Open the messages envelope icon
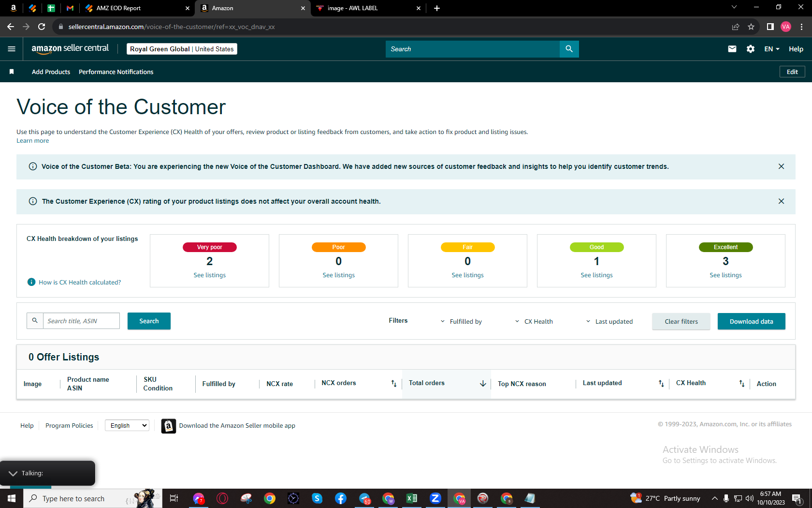812x508 pixels. (732, 49)
